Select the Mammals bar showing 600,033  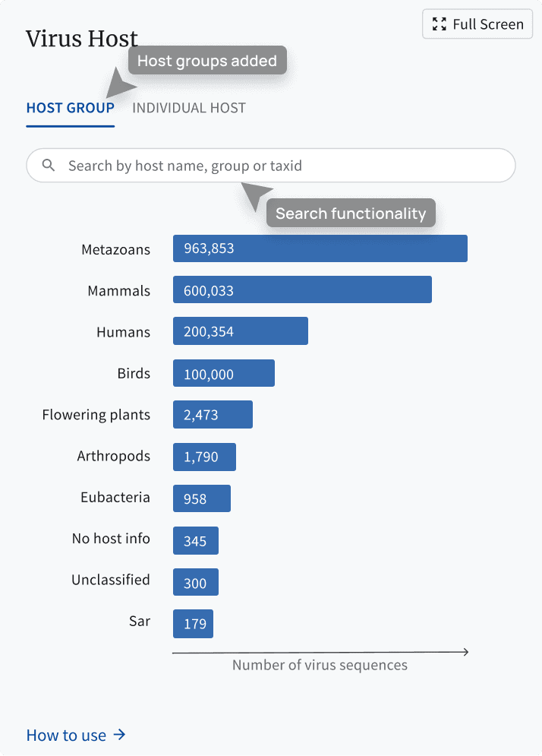303,289
